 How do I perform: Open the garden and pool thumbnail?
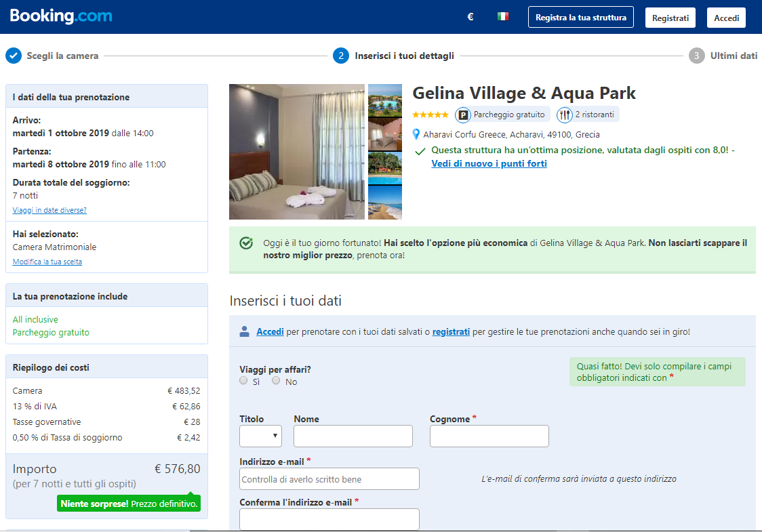[x=385, y=168]
